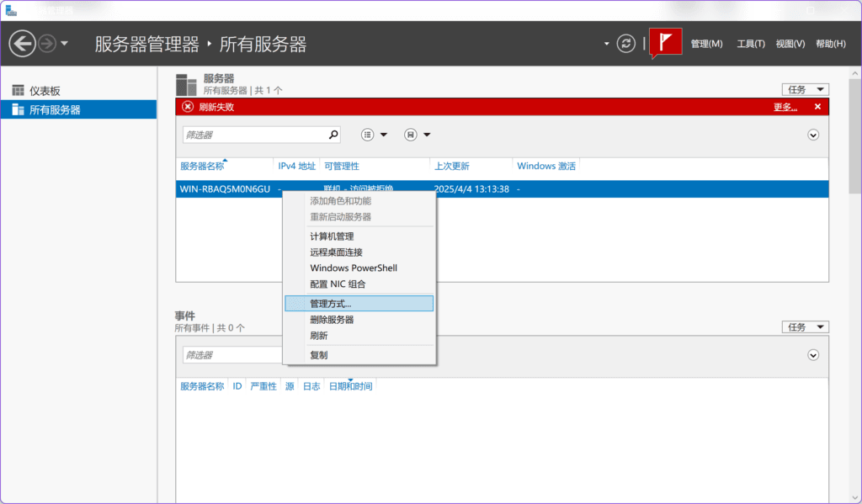点击左侧的所有服务器图标
The width and height of the screenshot is (862, 504).
[x=18, y=109]
